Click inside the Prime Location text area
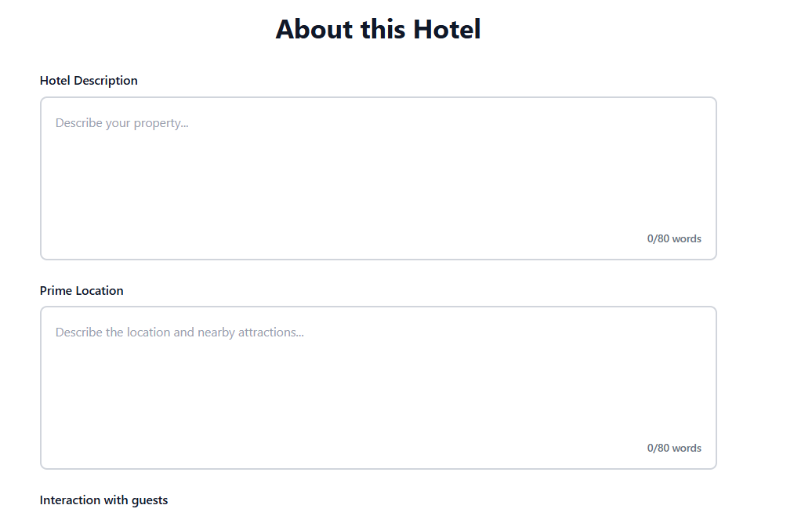812x516 pixels. pos(378,387)
